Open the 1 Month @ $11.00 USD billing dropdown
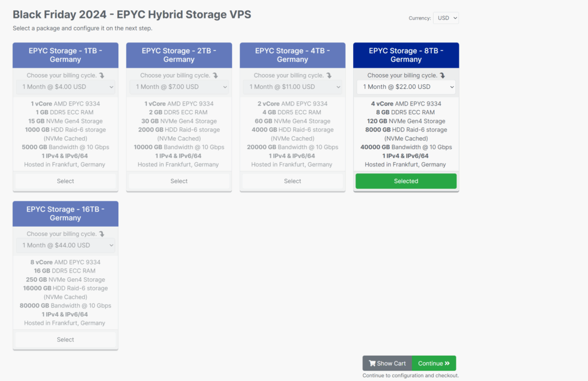 (292, 87)
